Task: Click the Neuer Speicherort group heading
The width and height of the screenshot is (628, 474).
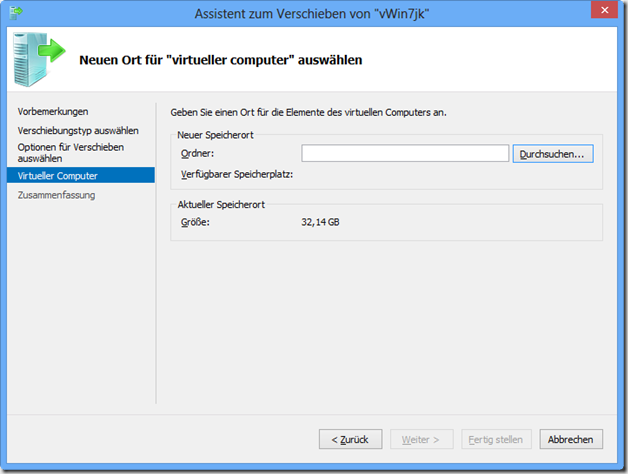Action: [215, 135]
